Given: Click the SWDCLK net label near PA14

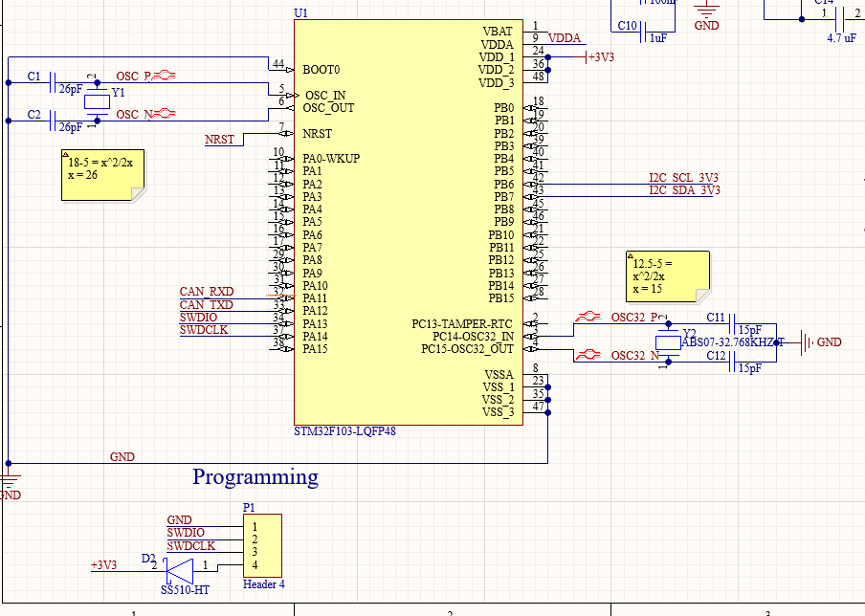Looking at the screenshot, I should 204,330.
